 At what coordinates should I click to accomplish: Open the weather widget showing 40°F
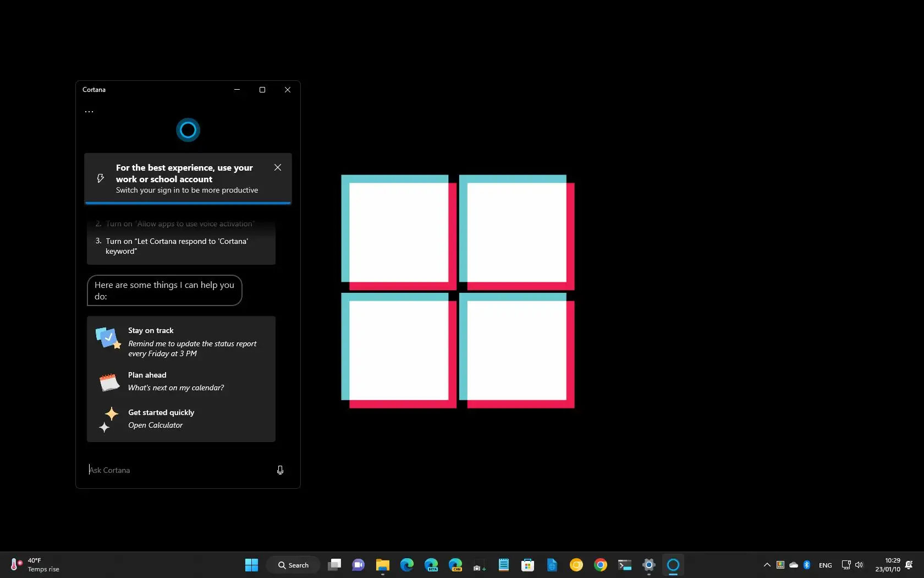pos(35,565)
